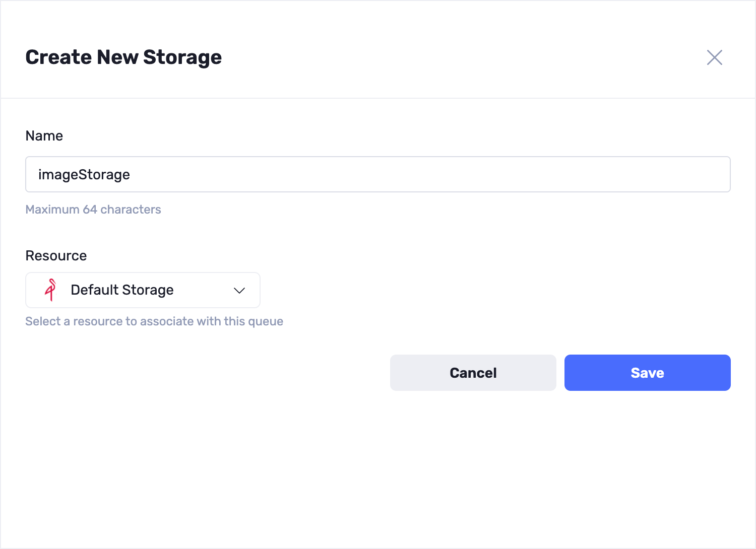Click the Create New Storage title
Viewport: 756px width, 549px height.
123,57
